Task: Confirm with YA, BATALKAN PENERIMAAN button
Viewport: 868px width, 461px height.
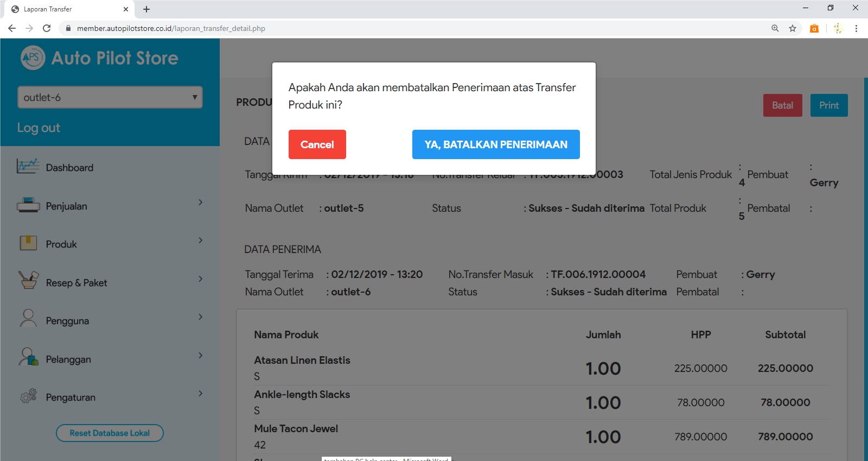Action: tap(496, 144)
